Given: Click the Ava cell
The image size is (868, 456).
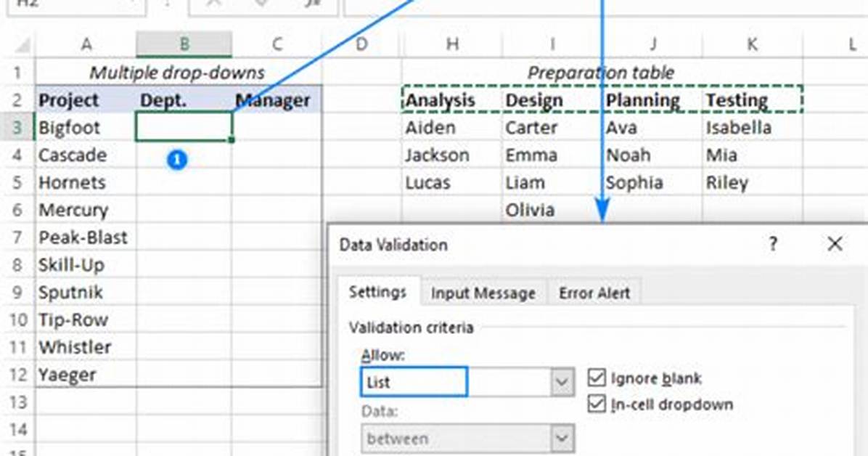Looking at the screenshot, I should click(x=652, y=128).
